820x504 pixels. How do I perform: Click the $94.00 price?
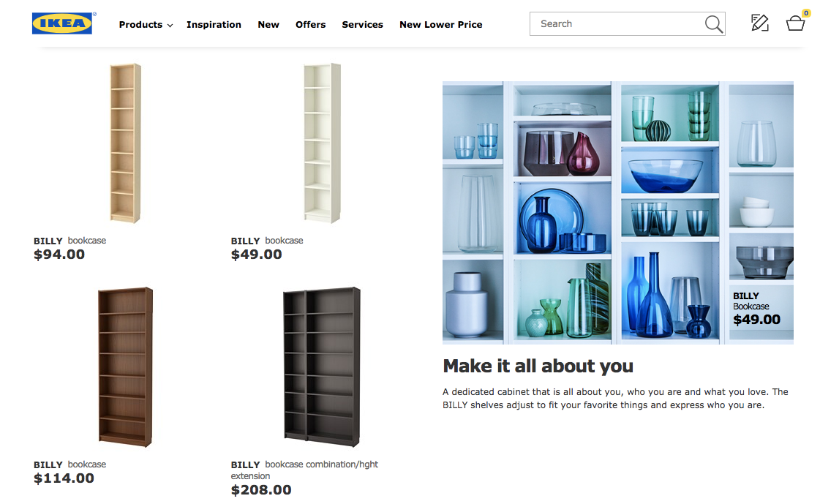(59, 255)
